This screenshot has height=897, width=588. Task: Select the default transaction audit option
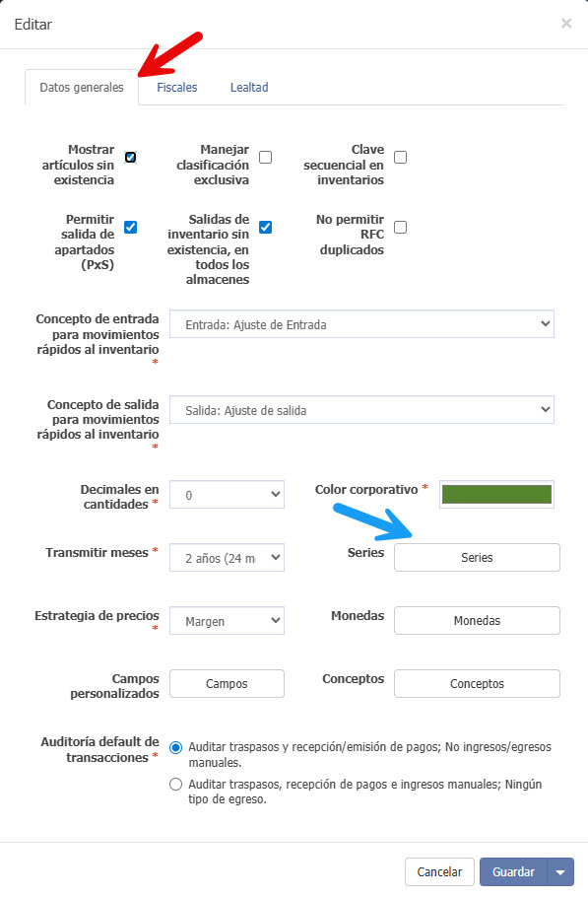point(175,747)
